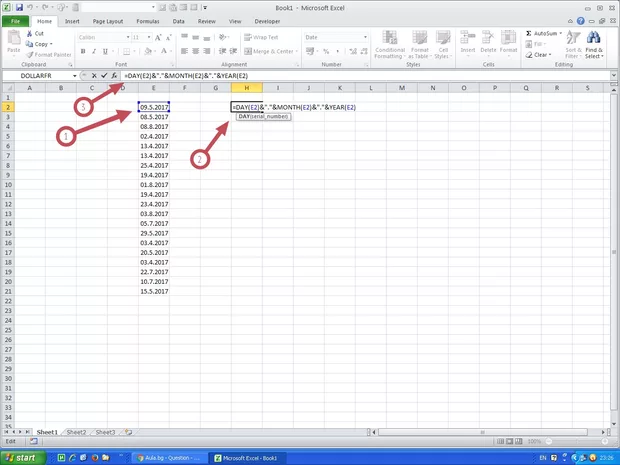Image resolution: width=620 pixels, height=465 pixels.
Task: Click the Format cells icon
Action: [508, 38]
